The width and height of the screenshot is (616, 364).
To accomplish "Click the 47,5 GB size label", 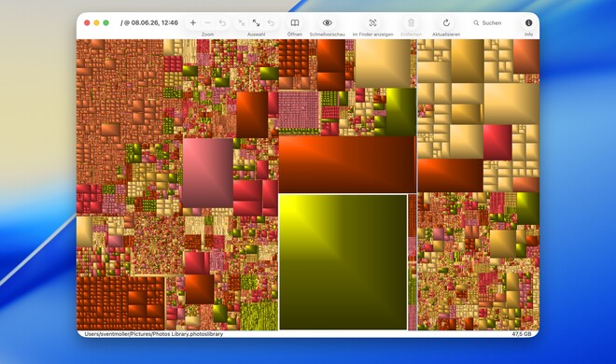I will 522,334.
